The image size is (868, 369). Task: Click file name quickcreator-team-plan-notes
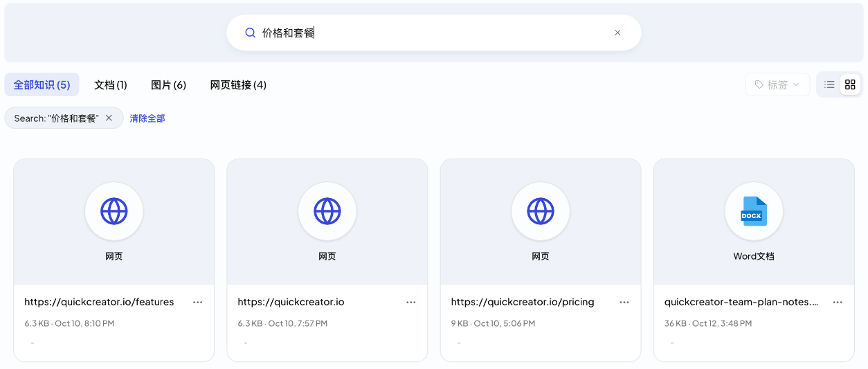pos(741,302)
